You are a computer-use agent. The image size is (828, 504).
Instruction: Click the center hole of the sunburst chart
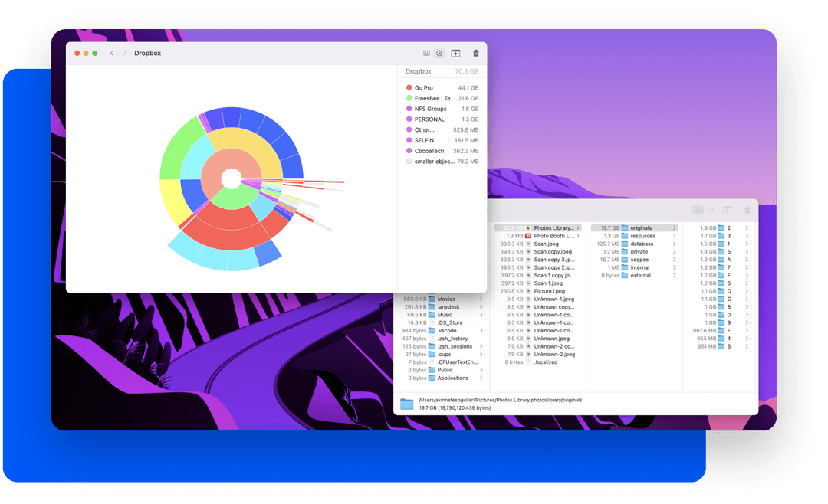click(x=230, y=178)
